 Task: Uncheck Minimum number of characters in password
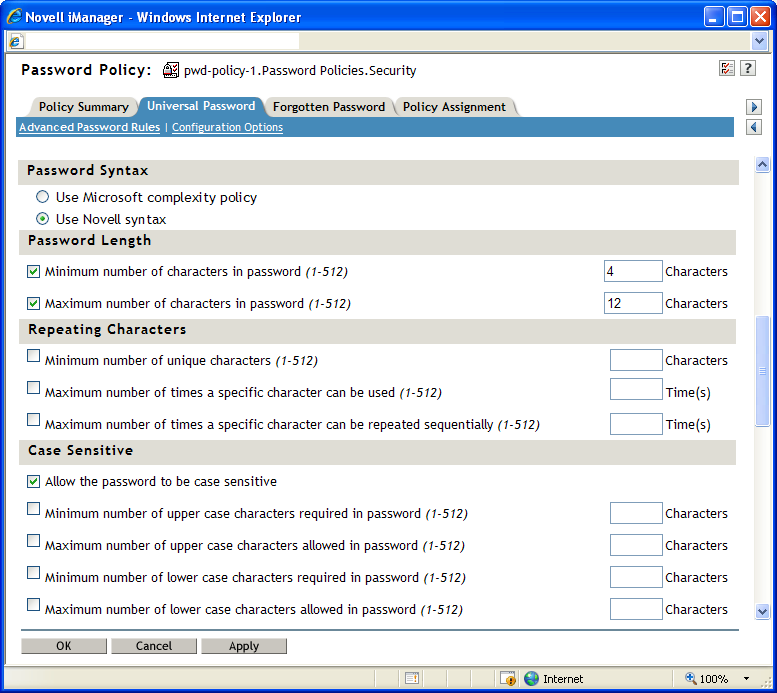tap(33, 271)
